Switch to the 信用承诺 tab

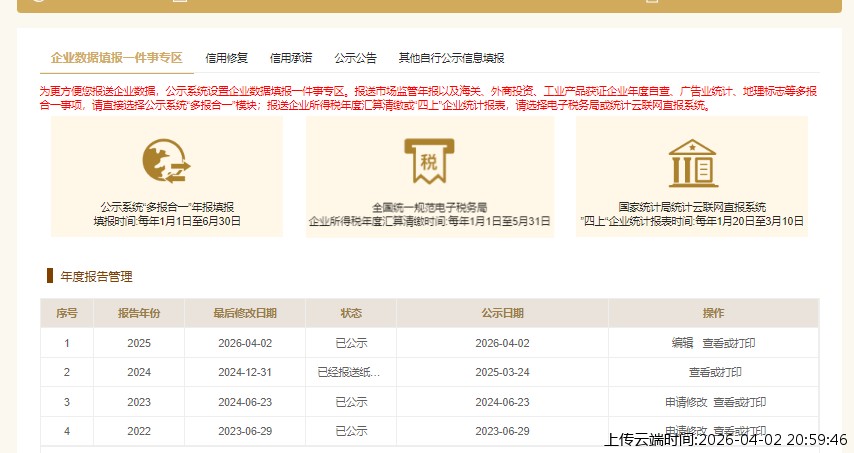(x=291, y=58)
